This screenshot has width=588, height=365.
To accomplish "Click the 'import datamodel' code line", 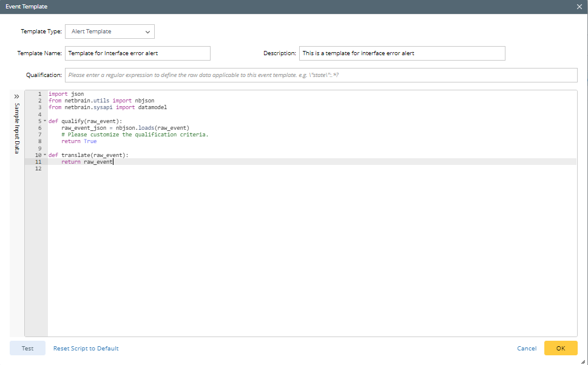I will (107, 107).
